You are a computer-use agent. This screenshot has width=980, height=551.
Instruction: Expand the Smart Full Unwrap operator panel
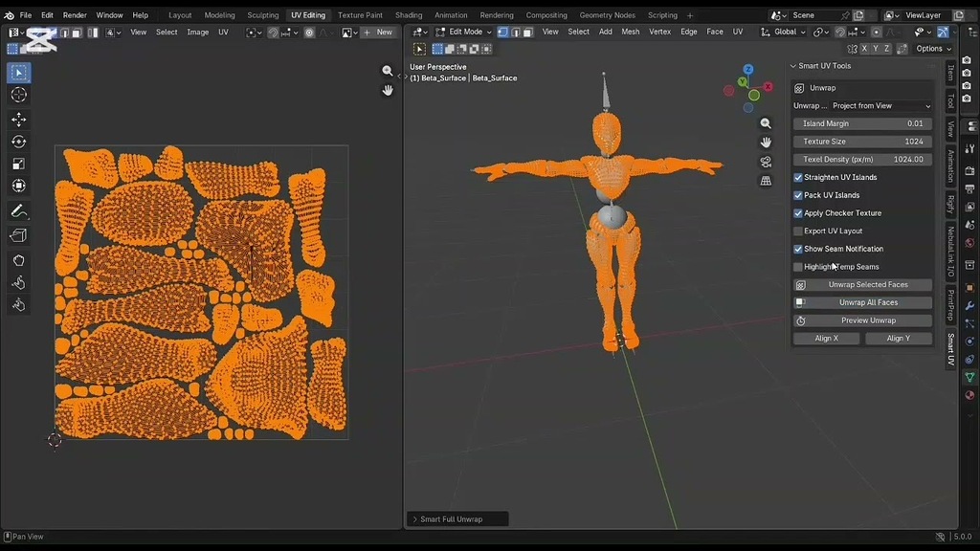pos(415,519)
